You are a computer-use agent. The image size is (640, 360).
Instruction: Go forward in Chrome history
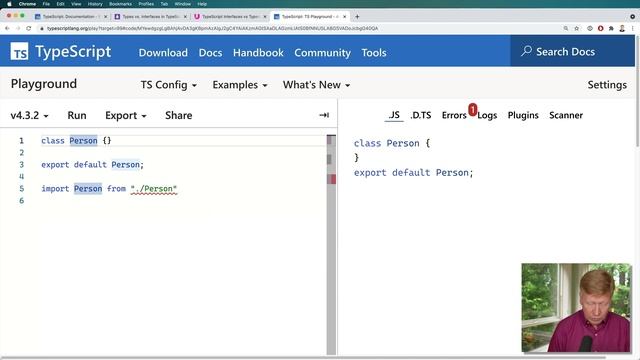point(18,28)
